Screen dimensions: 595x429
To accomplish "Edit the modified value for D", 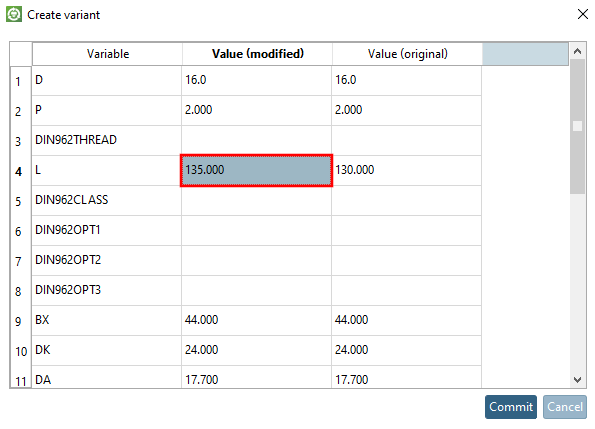I will 257,80.
